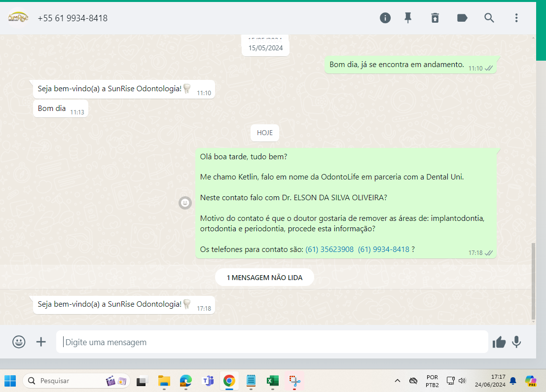546x392 pixels.
Task: Open the emoji picker beside message field
Action: point(19,342)
